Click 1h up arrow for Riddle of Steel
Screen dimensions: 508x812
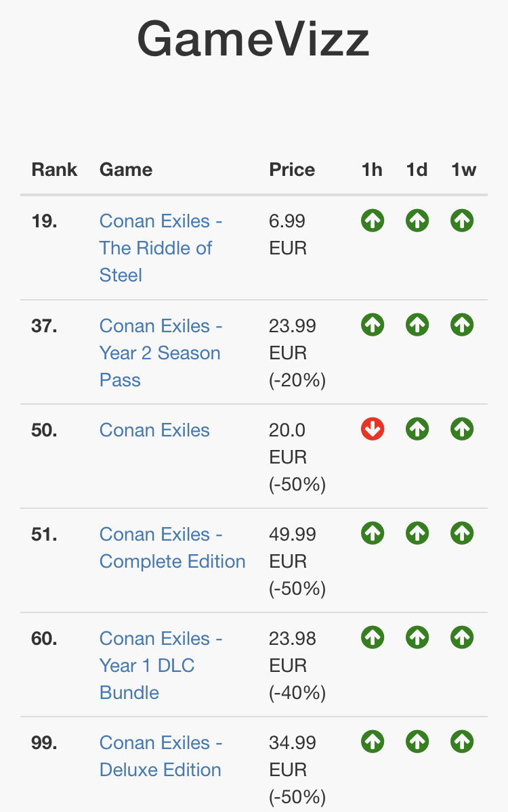click(x=373, y=221)
